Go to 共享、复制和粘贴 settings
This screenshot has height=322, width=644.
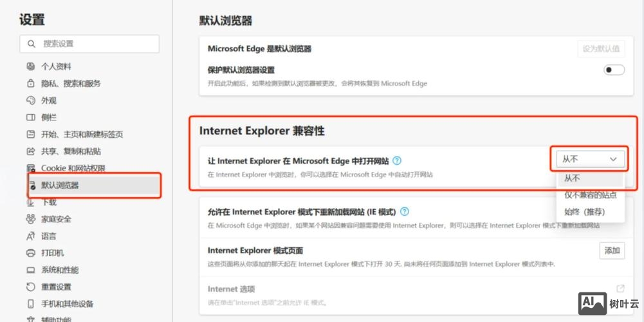[71, 151]
